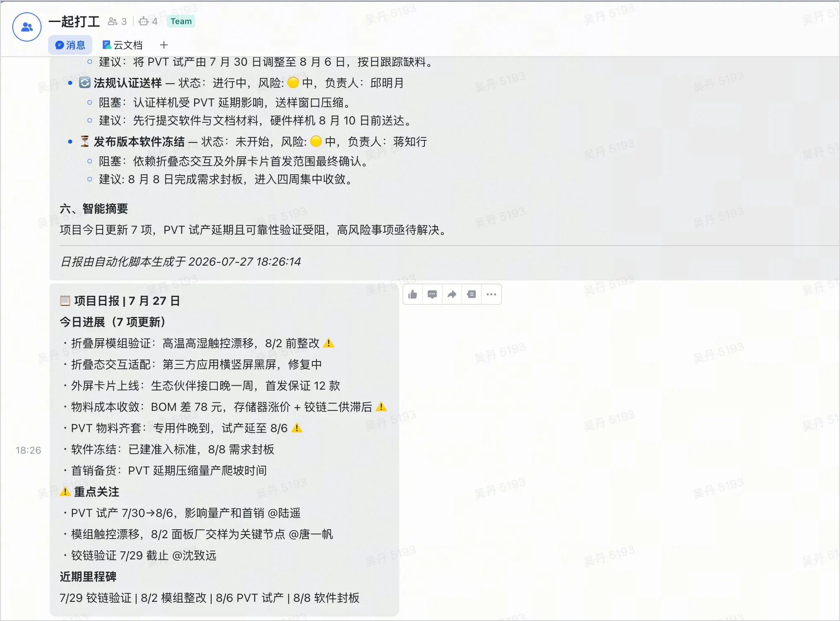The height and width of the screenshot is (621, 840).
Task: Click the 首销备货 progress line
Action: 165,470
